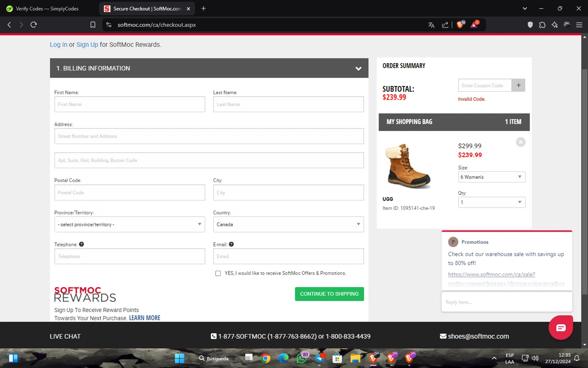The image size is (588, 368).
Task: Click the UGG boot thumbnail
Action: click(408, 166)
